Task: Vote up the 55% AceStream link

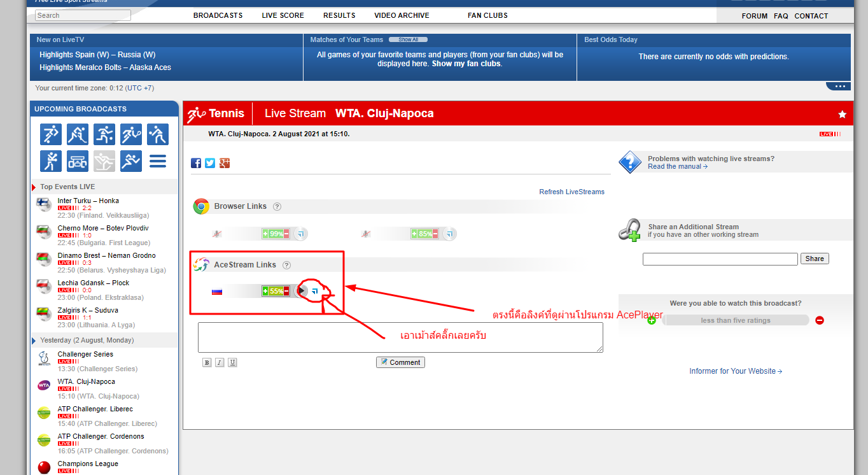Action: click(265, 291)
